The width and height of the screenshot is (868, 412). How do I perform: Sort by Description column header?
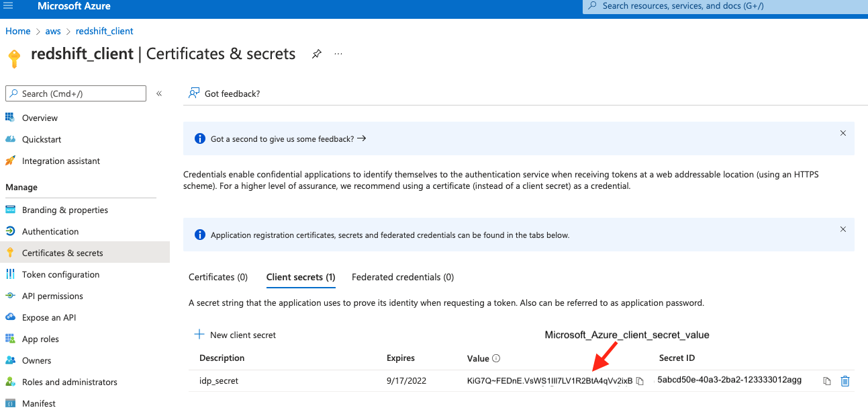(x=222, y=358)
